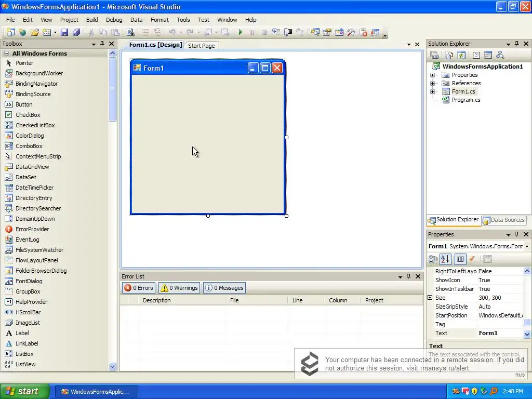Click Solution Explorer Properties toolbar icon

[434, 55]
